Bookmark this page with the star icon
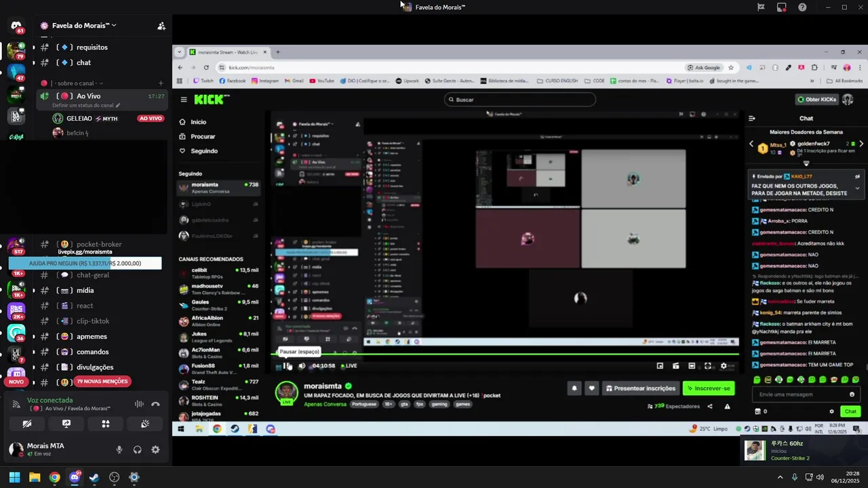 point(731,67)
